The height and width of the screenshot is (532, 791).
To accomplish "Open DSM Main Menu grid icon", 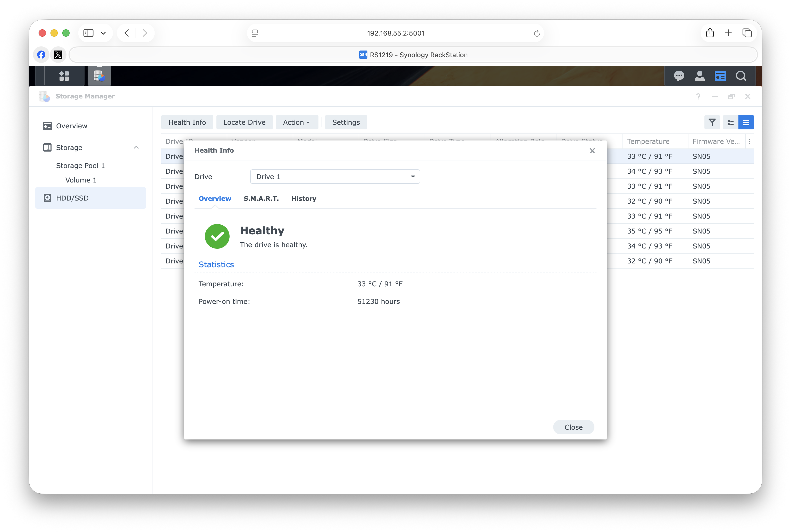I will click(64, 76).
